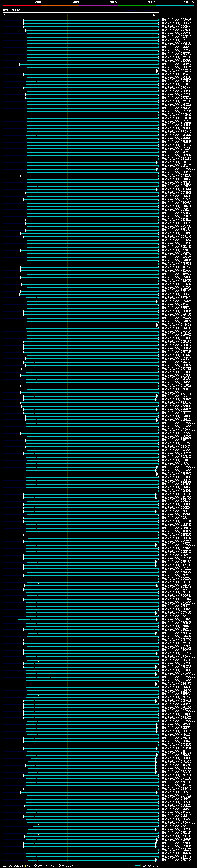The width and height of the screenshot is (197, 868).
Task: Click the cyan ~100% identity legend segment
Action: [175, 6]
